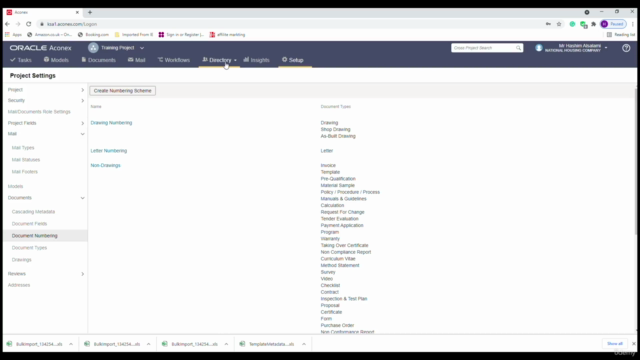The height and width of the screenshot is (360, 640).
Task: Open the Imported From IE bookmark folder
Action: pyautogui.click(x=134, y=35)
